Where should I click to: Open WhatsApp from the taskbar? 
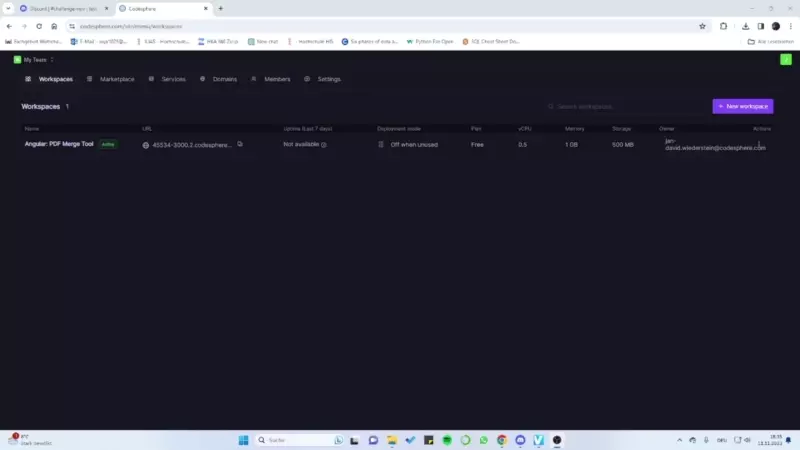(484, 440)
